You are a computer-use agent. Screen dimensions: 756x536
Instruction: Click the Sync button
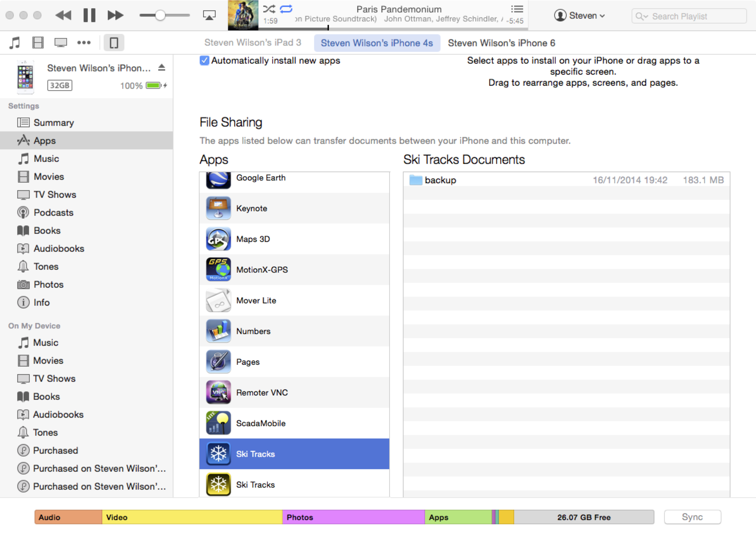click(692, 517)
